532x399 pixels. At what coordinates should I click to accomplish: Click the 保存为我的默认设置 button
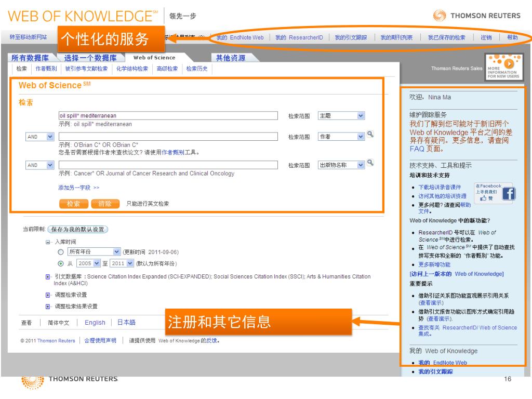[x=78, y=229]
